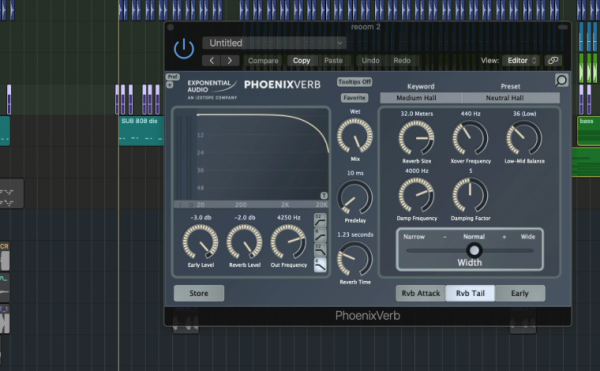Click the Reverb Time knob

(x=355, y=259)
